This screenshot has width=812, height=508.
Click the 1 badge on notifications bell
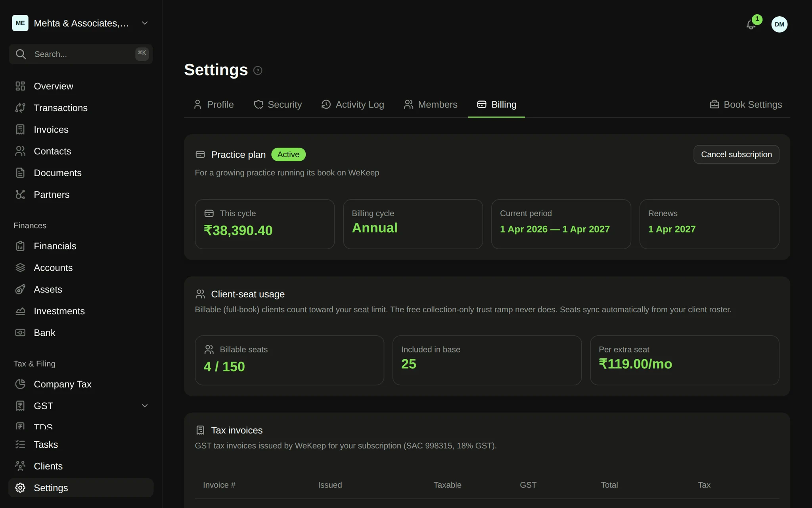757,19
